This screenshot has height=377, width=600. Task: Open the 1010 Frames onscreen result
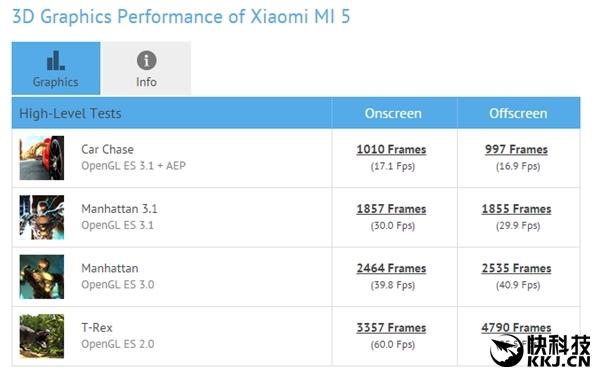tap(391, 149)
